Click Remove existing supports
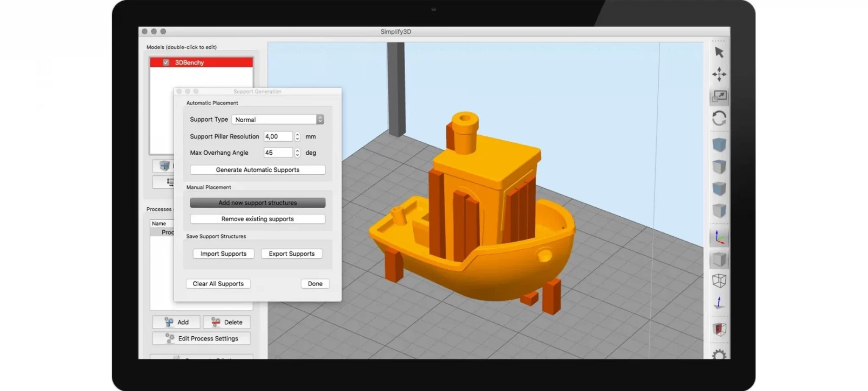This screenshot has height=391, width=868. [258, 219]
